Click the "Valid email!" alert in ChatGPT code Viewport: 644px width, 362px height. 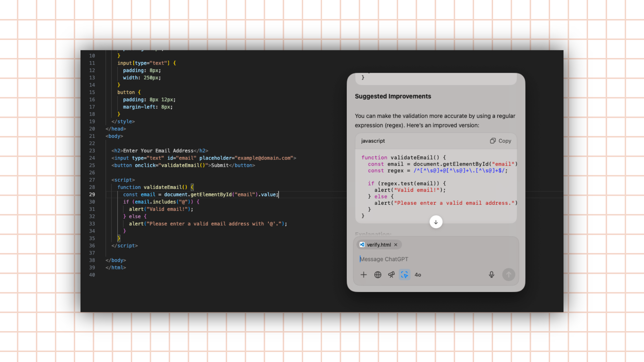pos(410,190)
